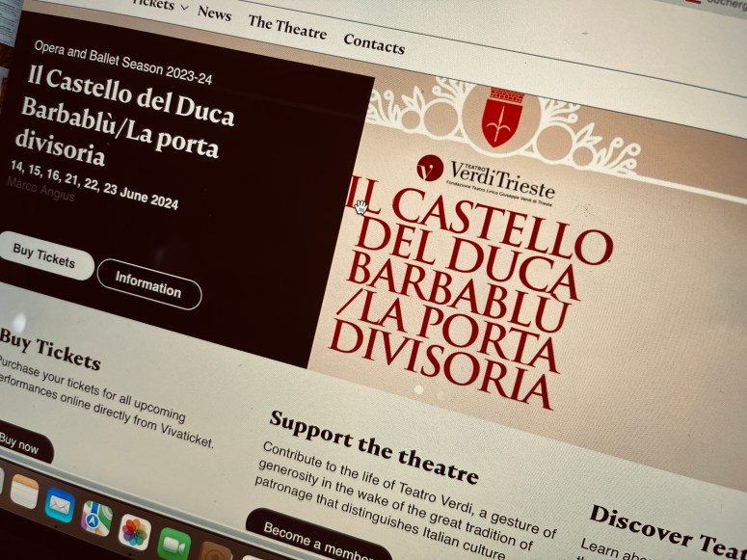Click the Information button
The height and width of the screenshot is (560, 747).
[x=148, y=284]
